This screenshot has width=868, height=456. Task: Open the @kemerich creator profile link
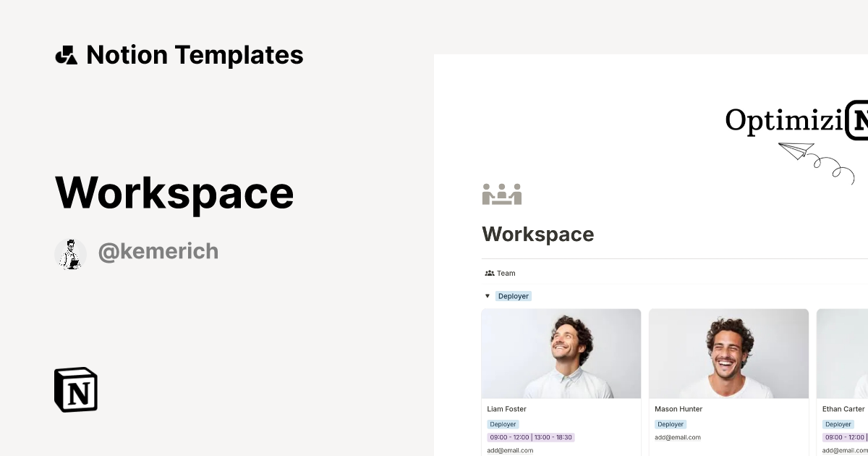coord(158,251)
